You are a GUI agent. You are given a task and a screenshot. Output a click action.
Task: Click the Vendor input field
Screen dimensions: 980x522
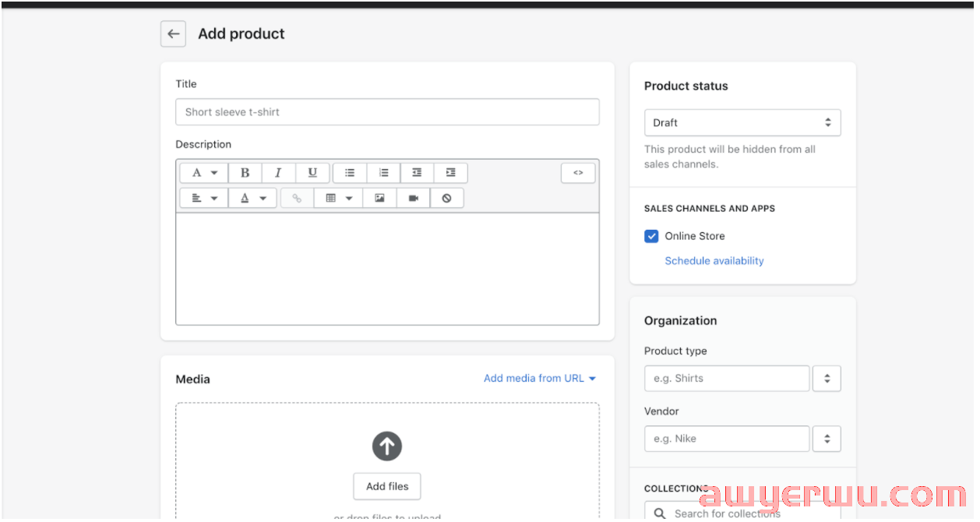point(727,439)
